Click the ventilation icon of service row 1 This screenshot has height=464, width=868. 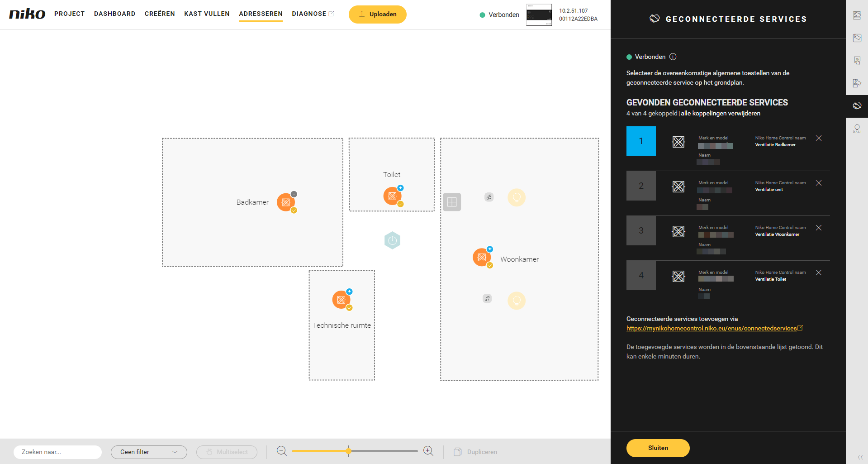(678, 142)
